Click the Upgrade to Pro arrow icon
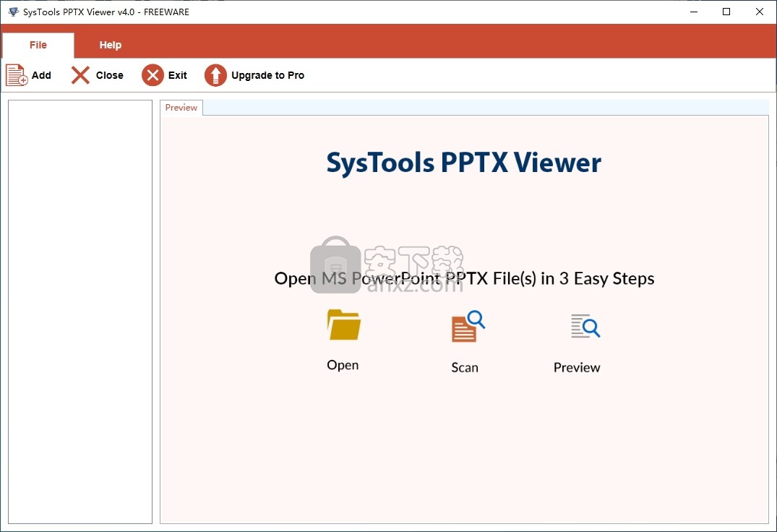The width and height of the screenshot is (777, 532). click(215, 75)
